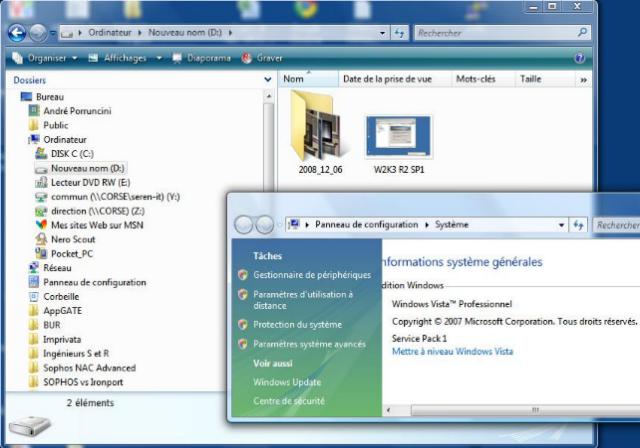Click Nouveau nom (D:) in the breadcrumb
The width and height of the screenshot is (640, 448).
click(185, 33)
